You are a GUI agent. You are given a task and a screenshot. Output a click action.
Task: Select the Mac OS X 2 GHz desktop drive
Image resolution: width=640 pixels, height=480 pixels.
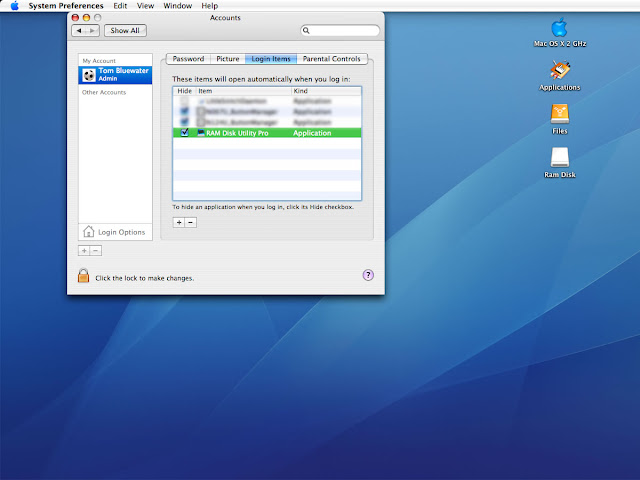point(560,32)
